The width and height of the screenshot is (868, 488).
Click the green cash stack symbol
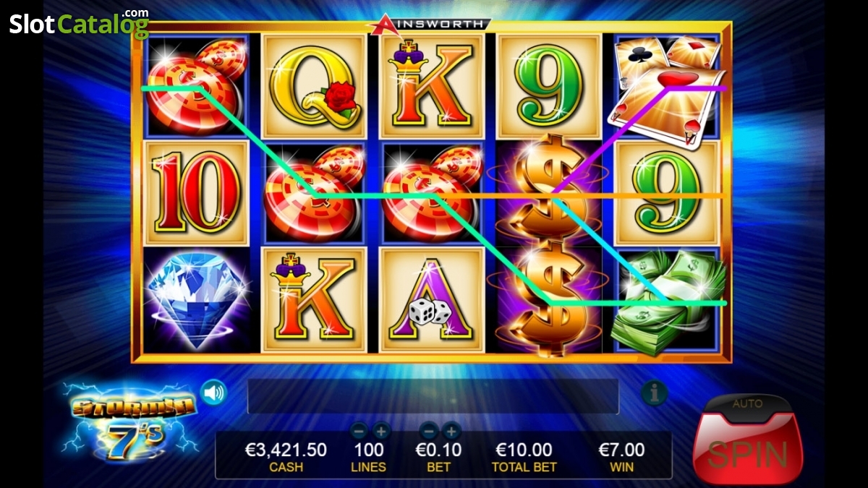click(668, 301)
